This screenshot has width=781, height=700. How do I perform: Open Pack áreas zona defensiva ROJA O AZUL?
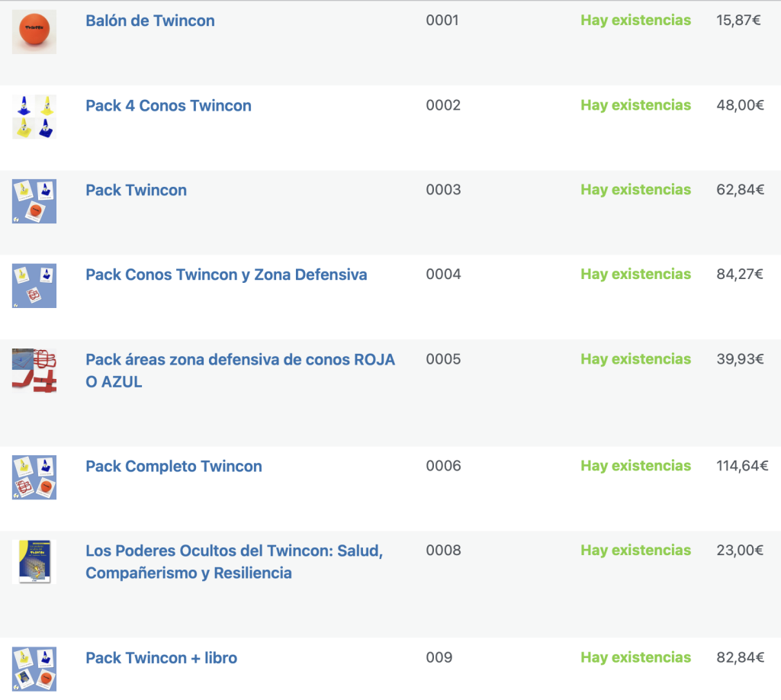pos(240,371)
